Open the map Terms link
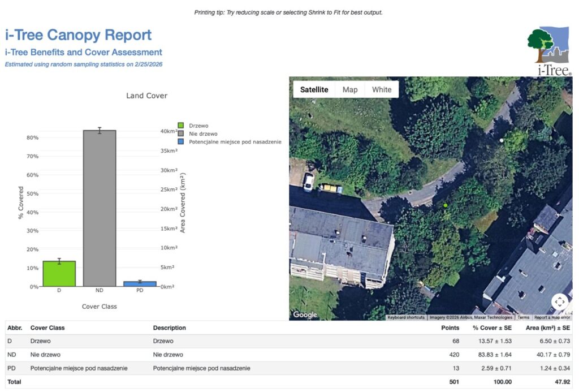The image size is (579, 392). pyautogui.click(x=523, y=317)
